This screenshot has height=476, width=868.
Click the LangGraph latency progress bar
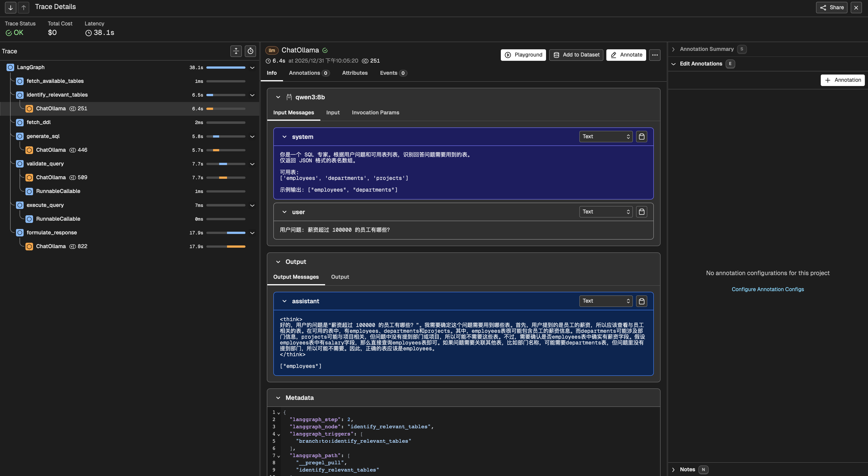[225, 67]
